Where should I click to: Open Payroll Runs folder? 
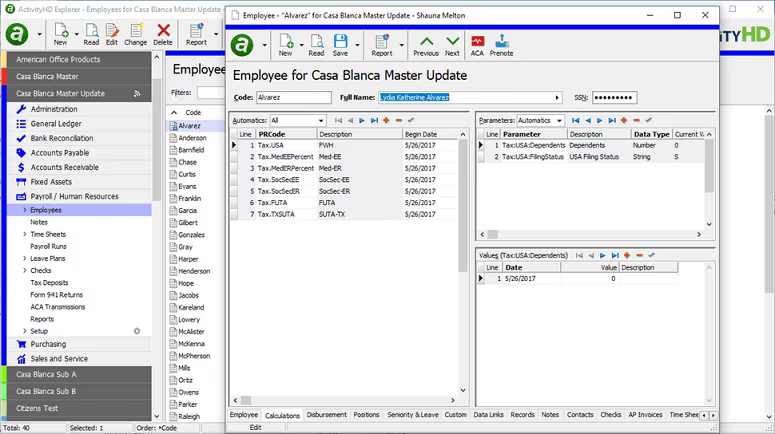(x=48, y=247)
